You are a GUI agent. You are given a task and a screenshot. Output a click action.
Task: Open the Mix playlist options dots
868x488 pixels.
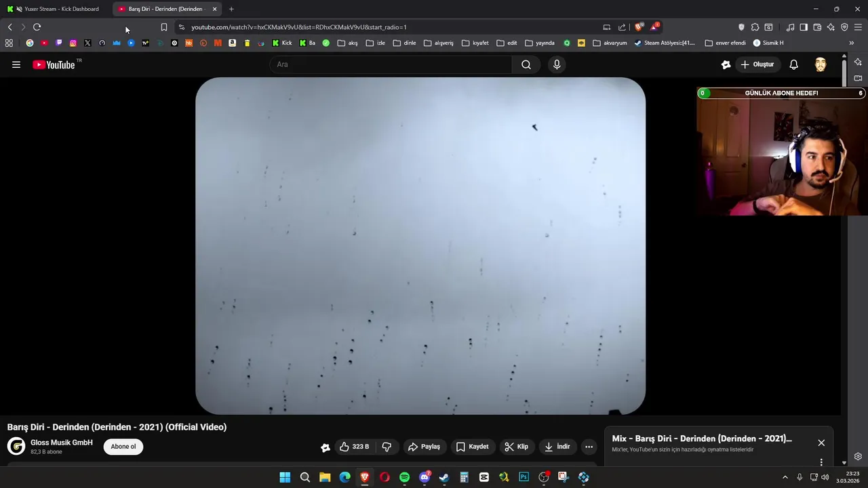click(821, 462)
